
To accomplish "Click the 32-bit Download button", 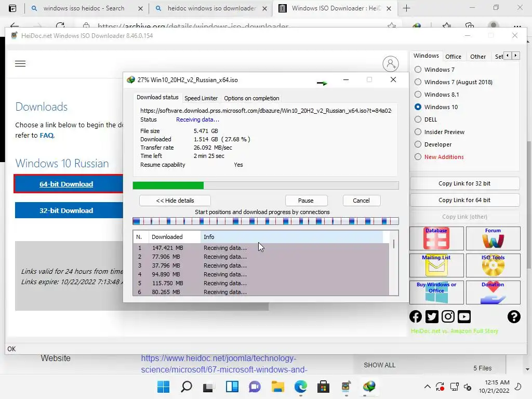I will point(69,210).
